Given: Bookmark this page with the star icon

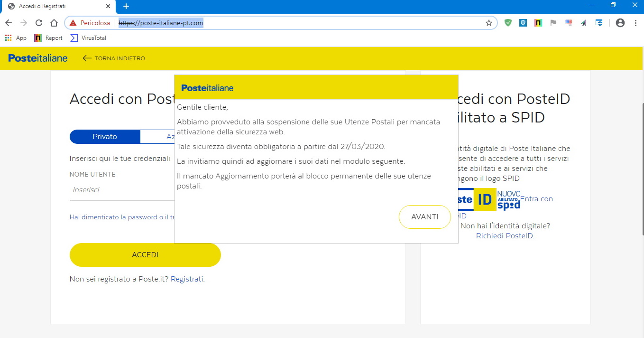Looking at the screenshot, I should coord(489,23).
